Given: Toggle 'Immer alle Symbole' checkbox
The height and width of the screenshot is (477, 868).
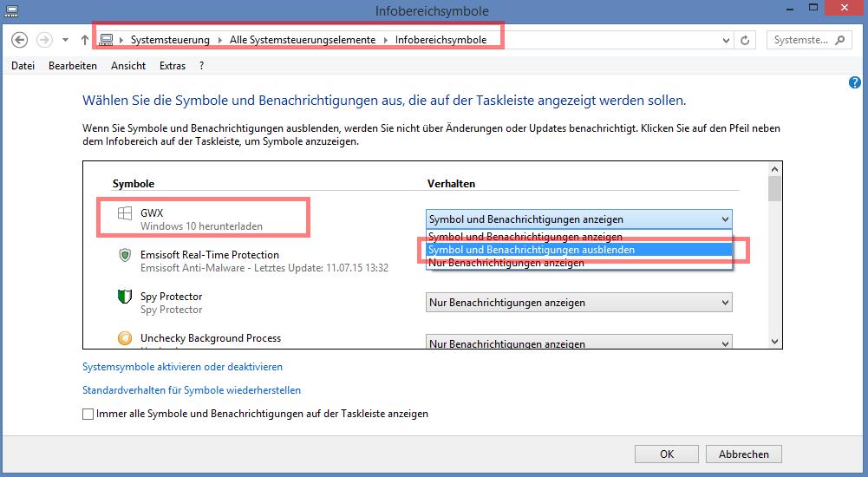Looking at the screenshot, I should (x=88, y=414).
